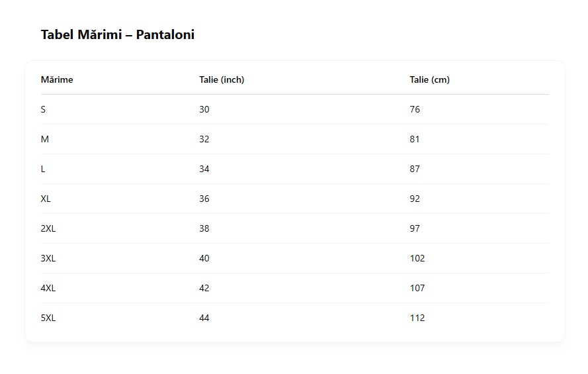Click the L size cell
The height and width of the screenshot is (374, 588).
point(43,169)
